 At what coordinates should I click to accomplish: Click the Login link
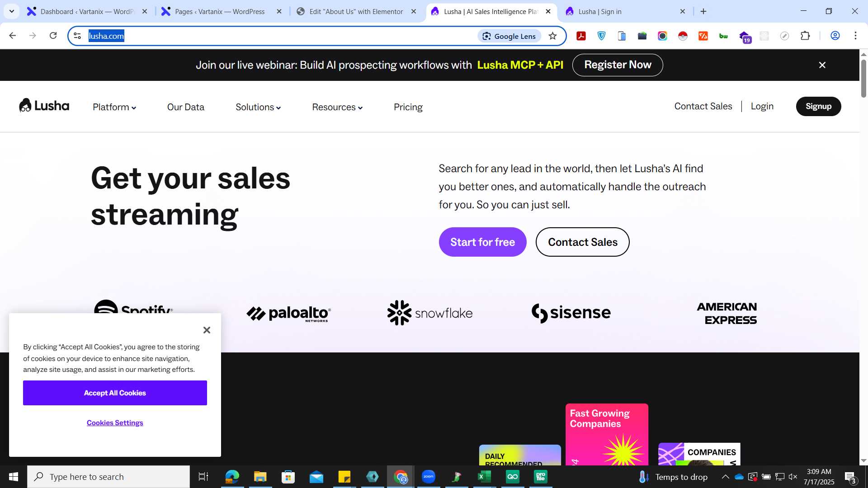click(x=762, y=106)
